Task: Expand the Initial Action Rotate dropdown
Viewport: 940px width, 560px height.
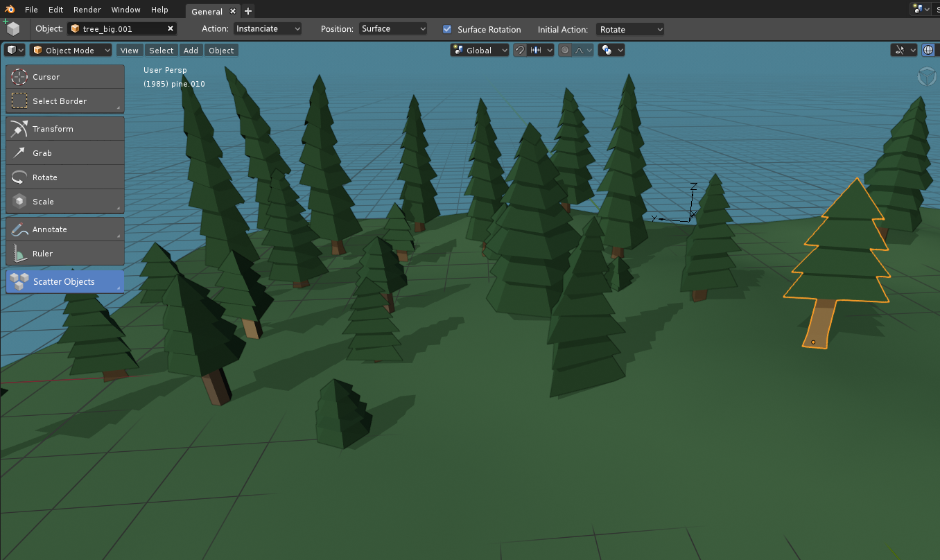Action: (x=630, y=29)
